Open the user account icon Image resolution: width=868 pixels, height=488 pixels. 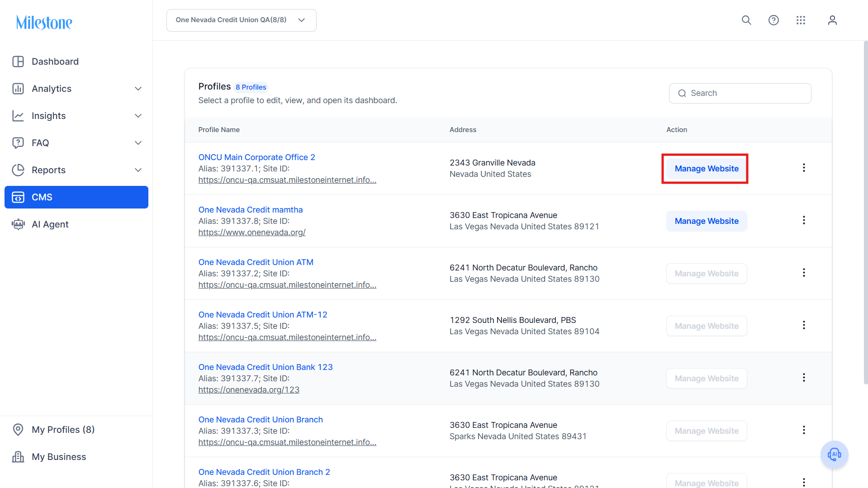click(x=832, y=20)
